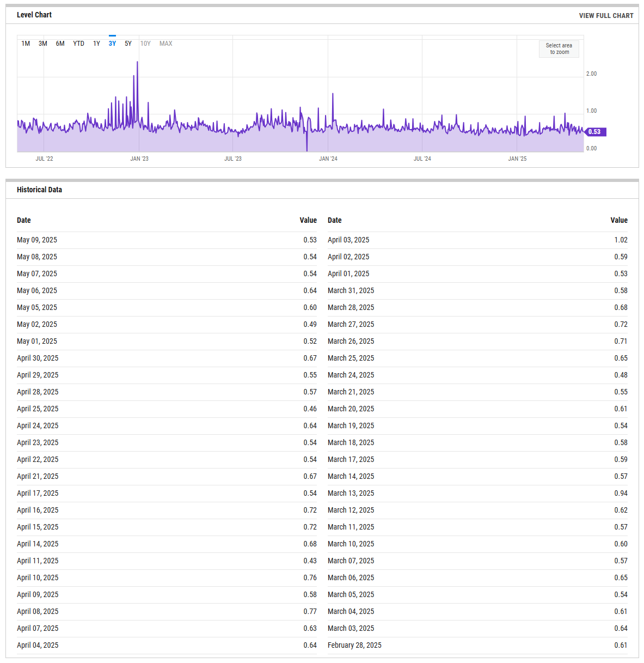The width and height of the screenshot is (644, 663).
Task: Select the 1Y time range
Action: pos(96,44)
